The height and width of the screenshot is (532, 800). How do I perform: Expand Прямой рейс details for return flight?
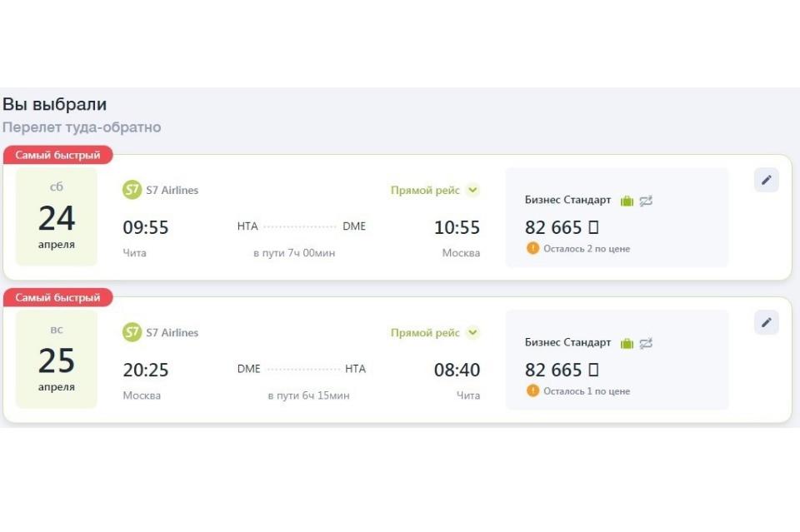[x=473, y=333]
